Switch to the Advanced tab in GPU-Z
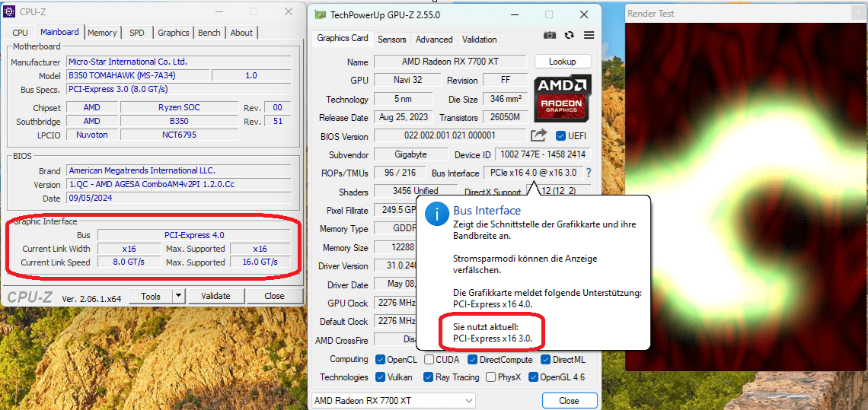The width and height of the screenshot is (868, 410). pyautogui.click(x=434, y=40)
